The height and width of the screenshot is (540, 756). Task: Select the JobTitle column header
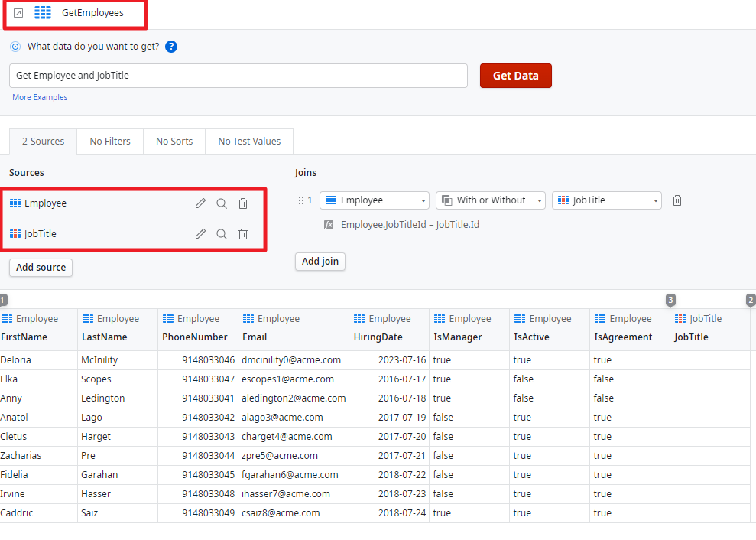pyautogui.click(x=710, y=328)
